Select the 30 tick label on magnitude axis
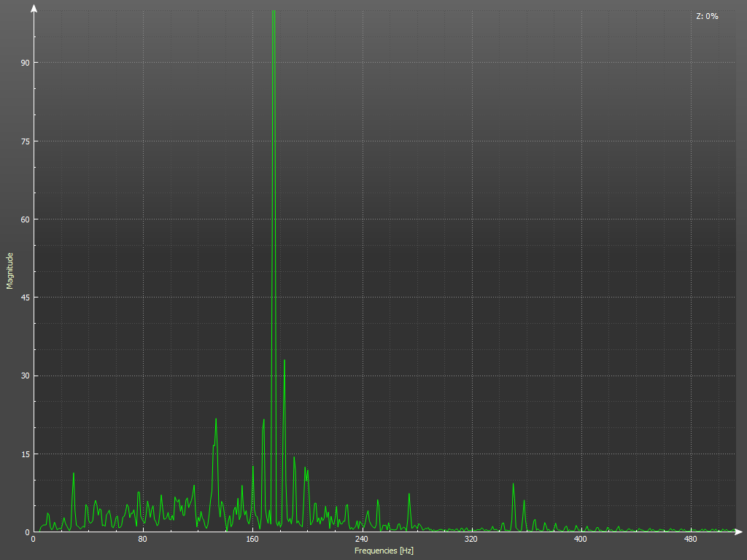The width and height of the screenshot is (747, 560). point(25,376)
